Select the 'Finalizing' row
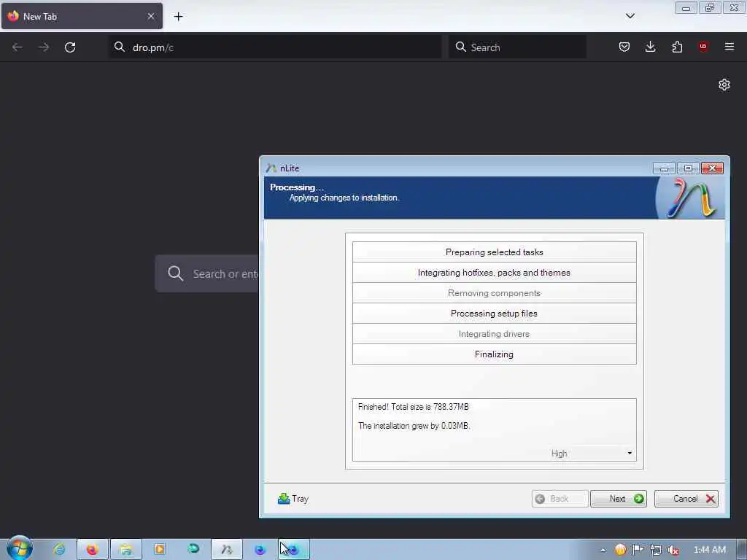 494,354
